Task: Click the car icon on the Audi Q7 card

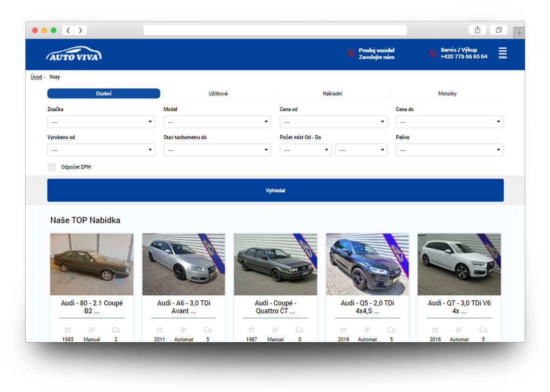Action: pyautogui.click(x=483, y=330)
